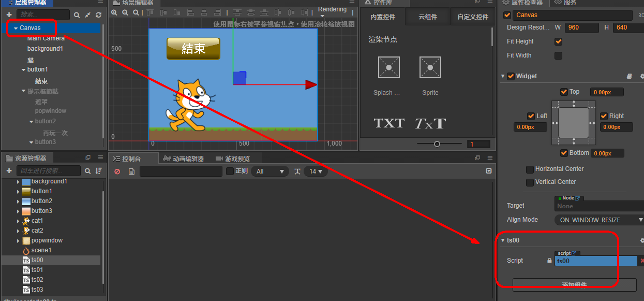Click the hierarchy search input field
This screenshot has width=644, height=301.
coord(43,15)
